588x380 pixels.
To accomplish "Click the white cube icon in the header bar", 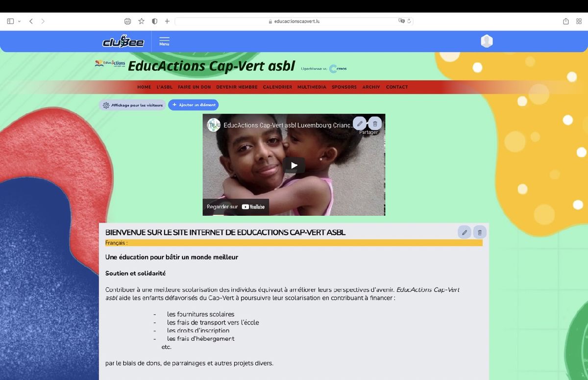I will pos(487,41).
